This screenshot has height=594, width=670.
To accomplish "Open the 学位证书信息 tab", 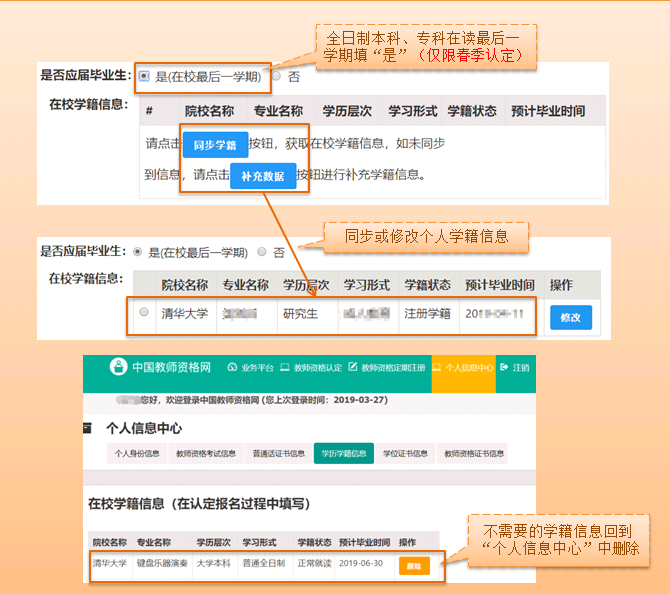I will coord(406,453).
